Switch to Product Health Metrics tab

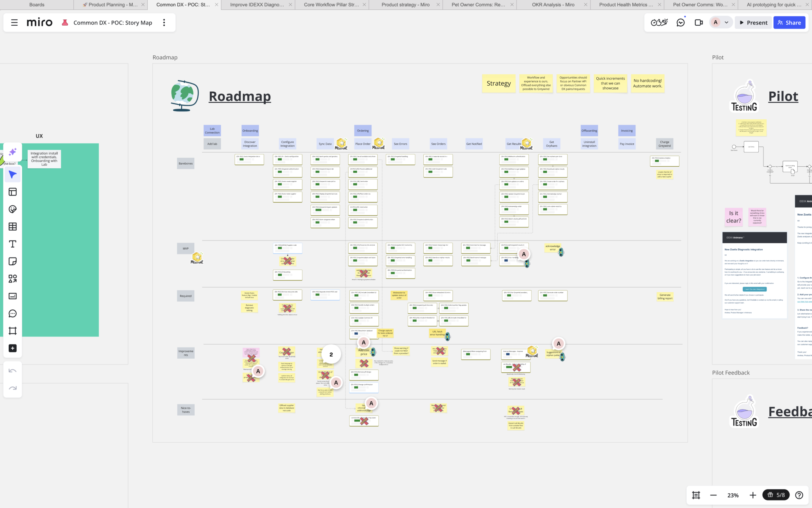tap(626, 5)
